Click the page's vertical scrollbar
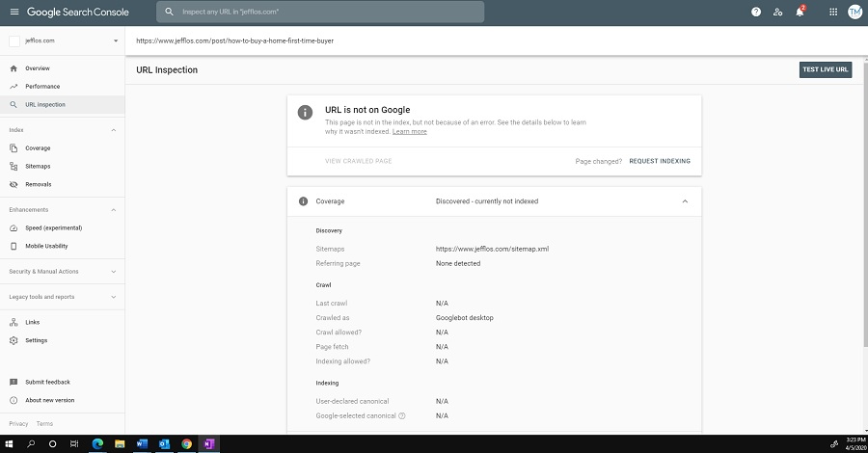Screen dimensions: 868x453 click(x=865, y=204)
